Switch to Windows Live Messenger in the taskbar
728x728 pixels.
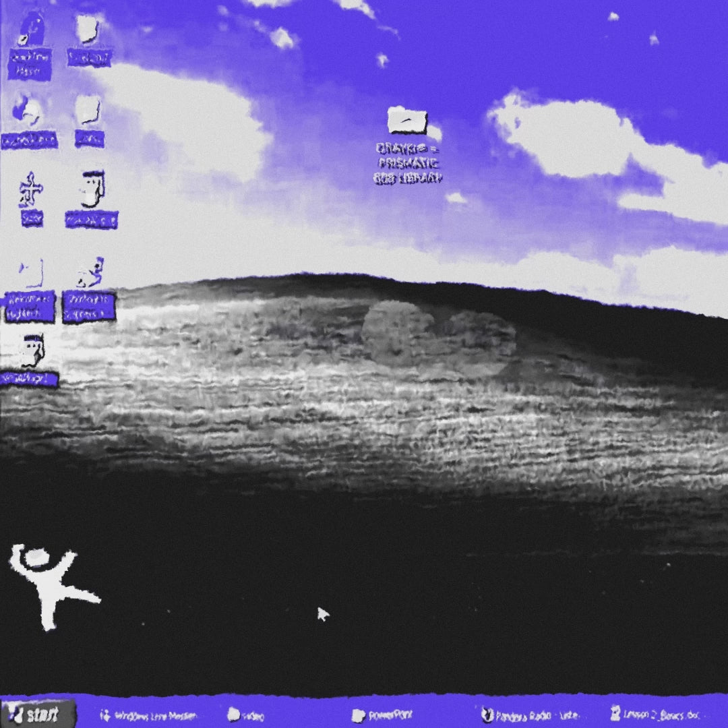click(x=150, y=715)
